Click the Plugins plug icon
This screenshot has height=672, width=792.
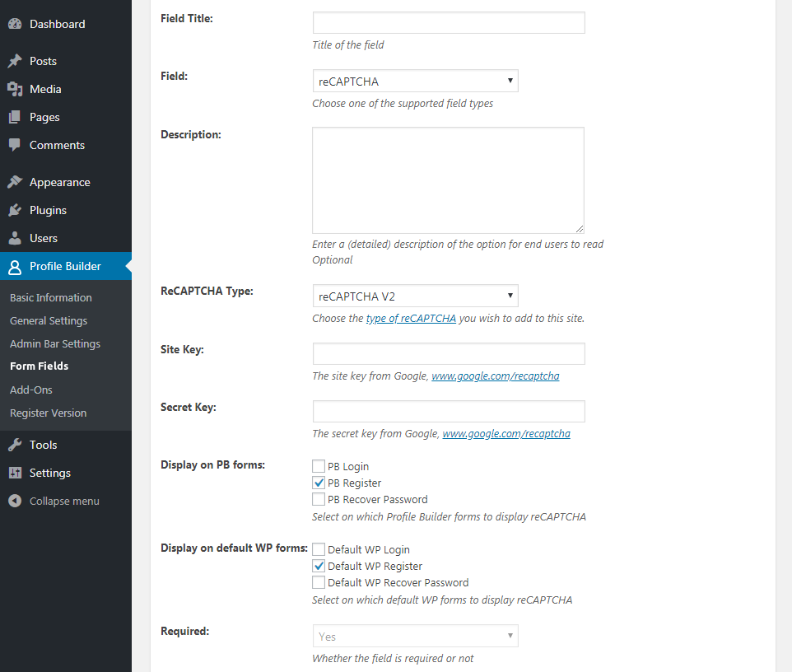point(15,210)
